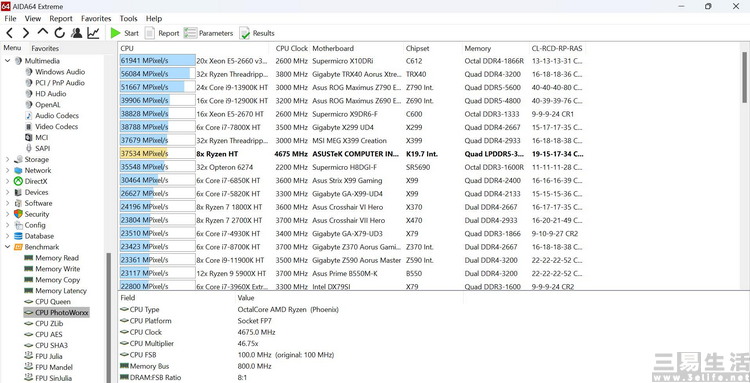Viewport: 750px width, 383px height.
Task: Go forward with the right arrow icon
Action: tap(26, 33)
